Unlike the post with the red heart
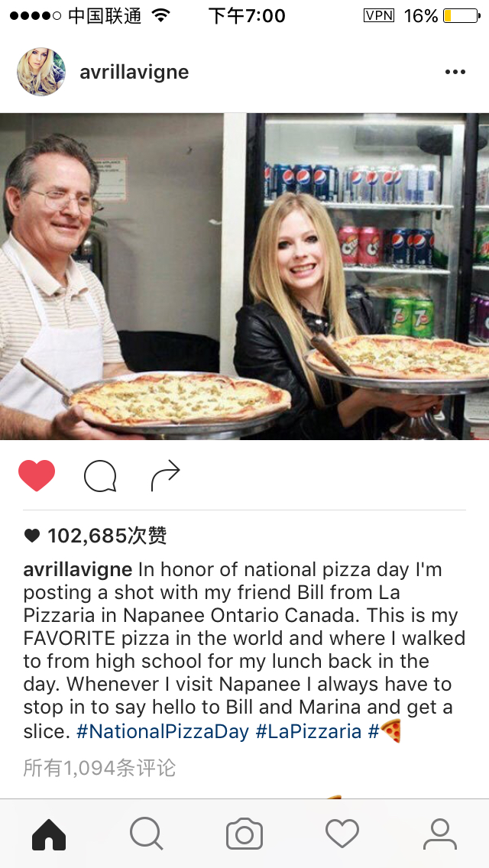489x868 pixels. pos(37,475)
